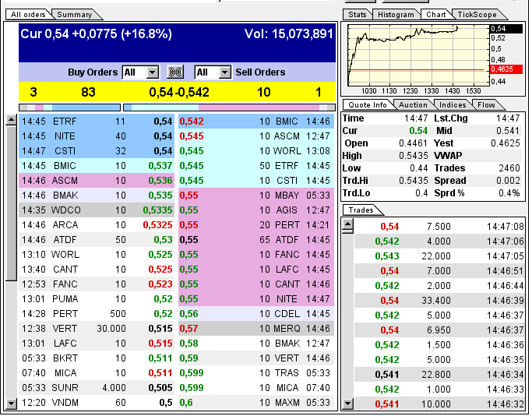Viewport: 532px width, 416px height.
Task: Click order book scrollbar down arrow
Action: pyautogui.click(x=11, y=404)
